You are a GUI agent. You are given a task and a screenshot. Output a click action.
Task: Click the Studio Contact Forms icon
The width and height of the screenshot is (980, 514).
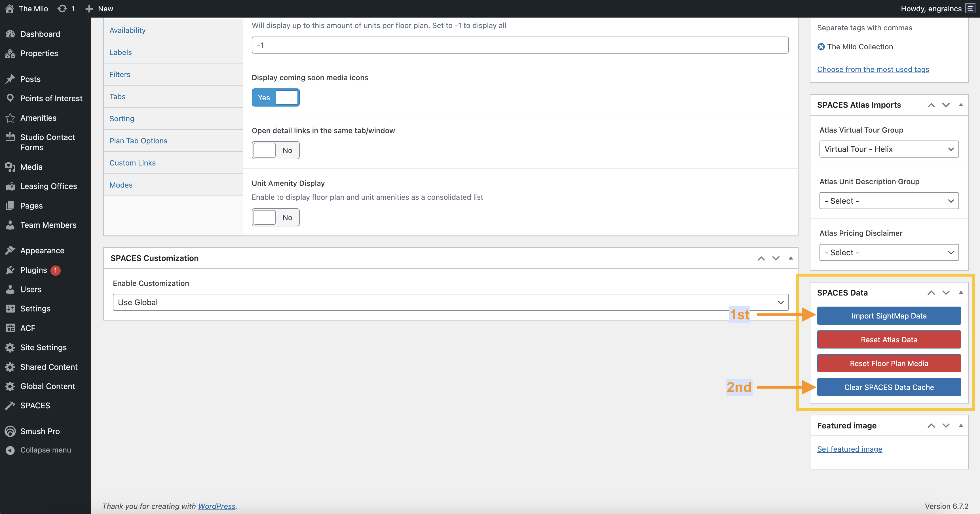click(x=10, y=137)
